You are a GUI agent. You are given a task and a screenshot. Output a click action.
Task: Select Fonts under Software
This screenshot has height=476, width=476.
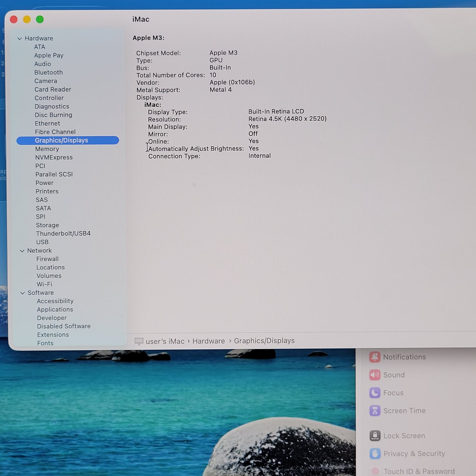tap(45, 343)
